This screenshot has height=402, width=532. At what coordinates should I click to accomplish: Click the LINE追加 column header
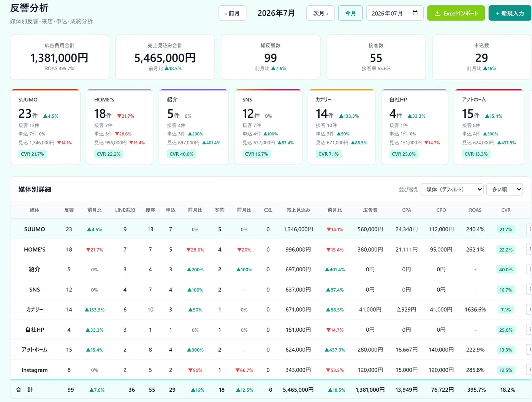click(x=125, y=210)
